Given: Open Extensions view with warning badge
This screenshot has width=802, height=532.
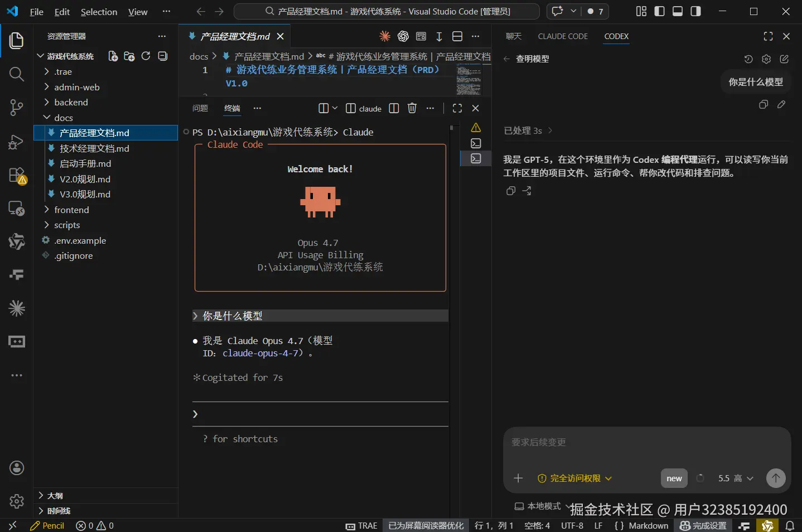Looking at the screenshot, I should point(17,175).
